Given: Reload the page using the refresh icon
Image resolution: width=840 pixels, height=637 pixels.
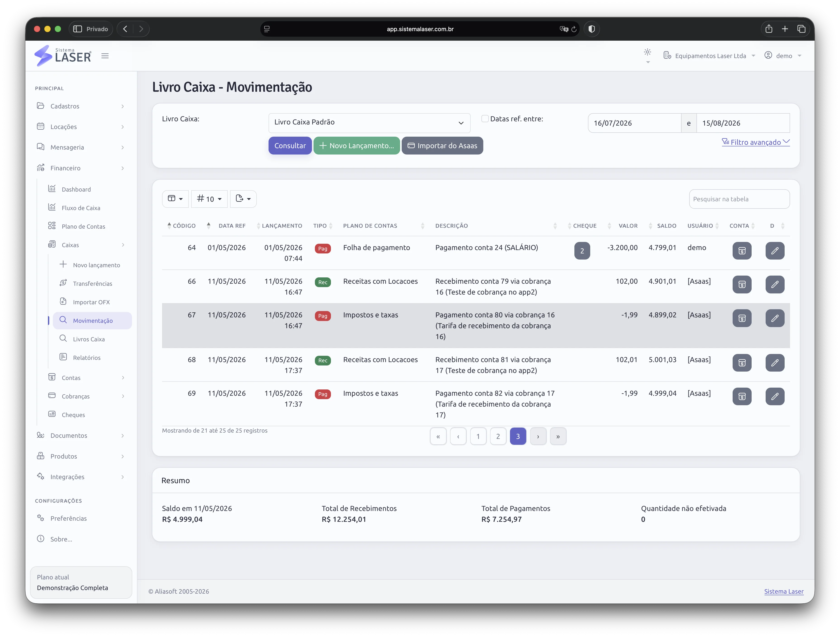Looking at the screenshot, I should [x=574, y=29].
